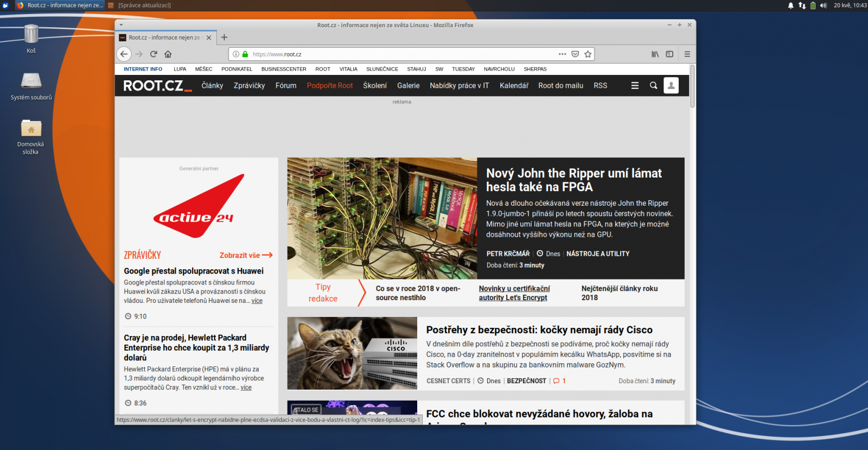Image resolution: width=868 pixels, height=450 pixels.
Task: Open the Články menu item
Action: tap(212, 86)
